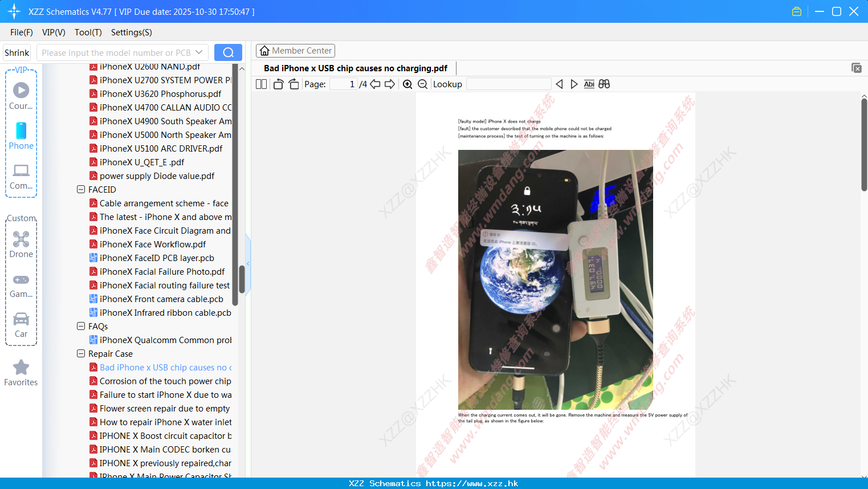Viewport: 868px width, 489px height.
Task: Open Corrosion of the touch power chip
Action: pyautogui.click(x=161, y=381)
